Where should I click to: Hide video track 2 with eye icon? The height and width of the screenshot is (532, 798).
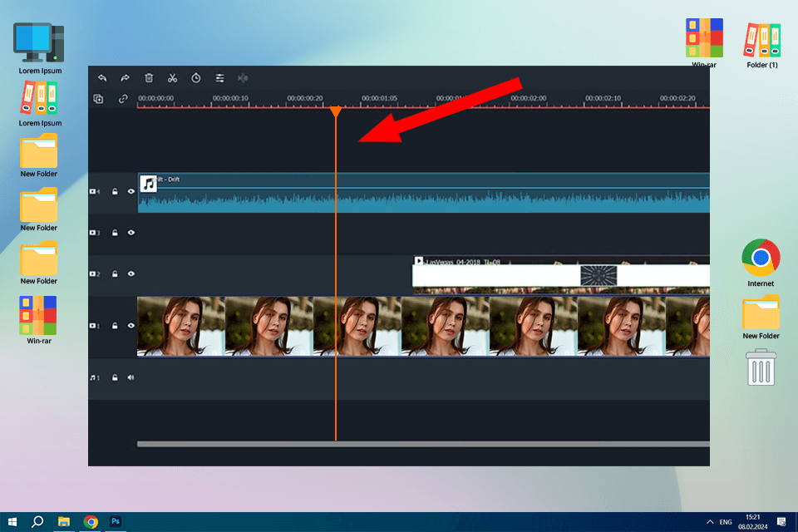[x=131, y=273]
